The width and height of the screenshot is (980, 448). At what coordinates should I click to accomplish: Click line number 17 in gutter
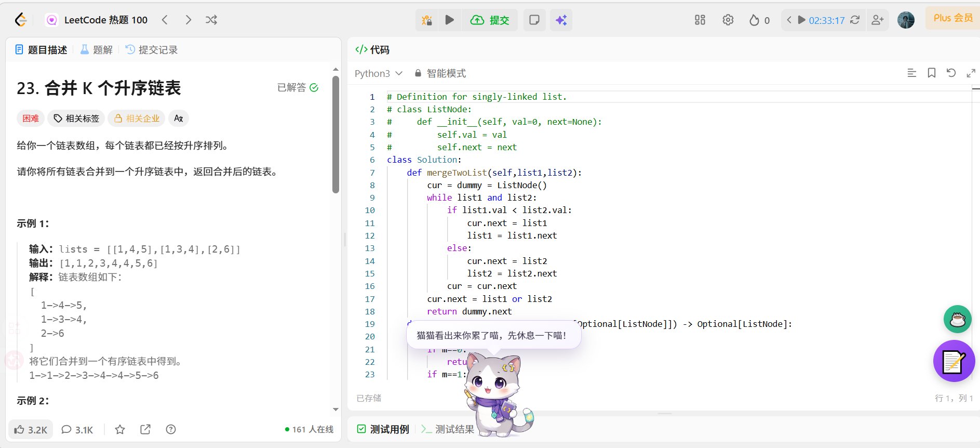pos(370,299)
